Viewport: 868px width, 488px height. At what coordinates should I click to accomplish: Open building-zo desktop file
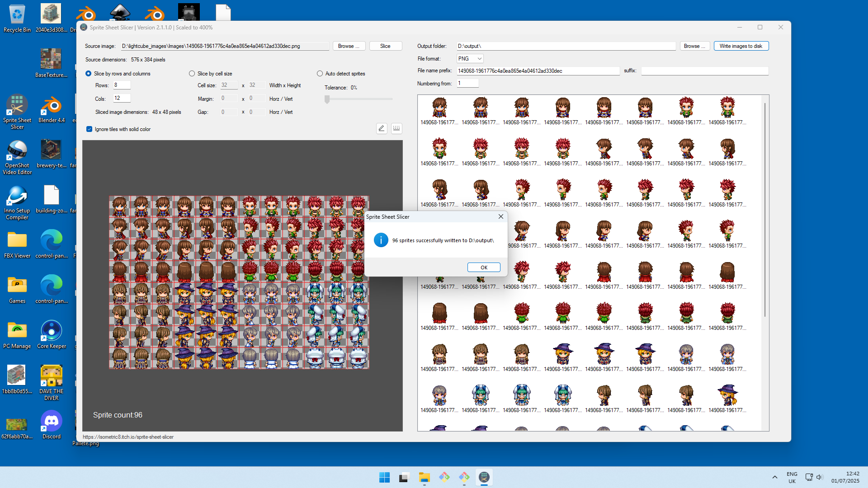(x=52, y=199)
